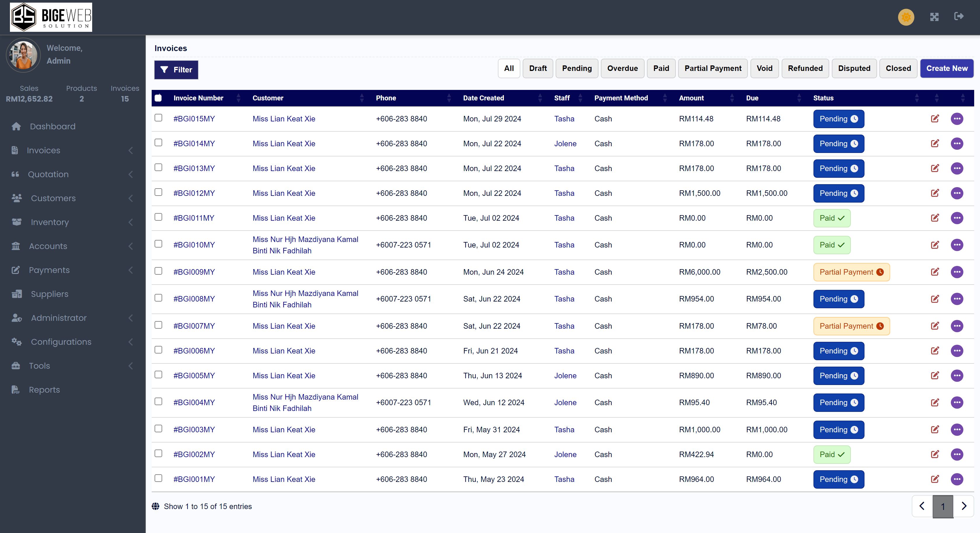Expand the Configurations sidebar menu
Screen dimensions: 980x533
(x=61, y=342)
